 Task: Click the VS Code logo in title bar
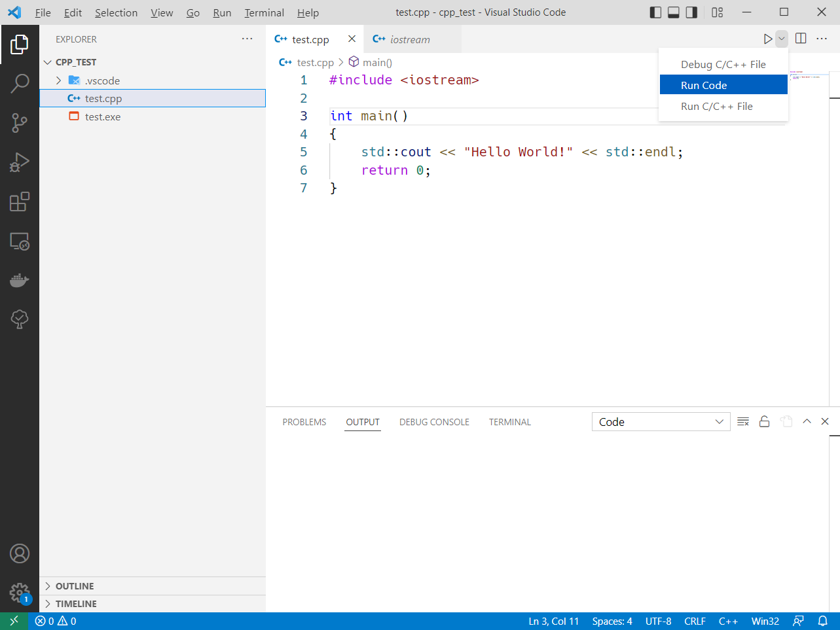click(x=14, y=12)
